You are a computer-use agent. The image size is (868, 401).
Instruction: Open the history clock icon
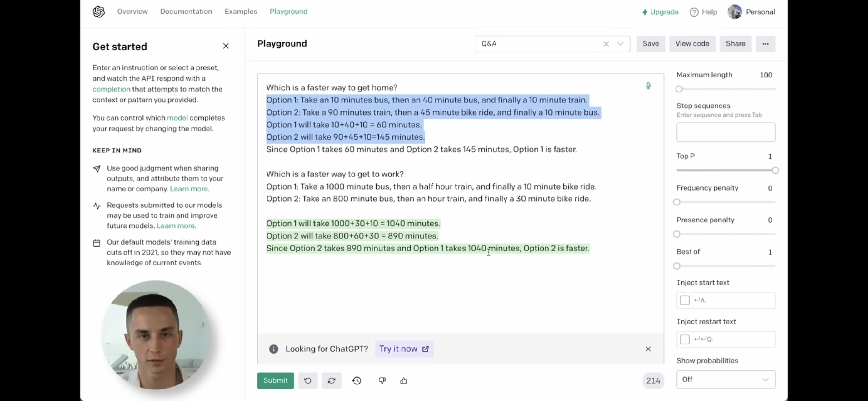tap(357, 380)
